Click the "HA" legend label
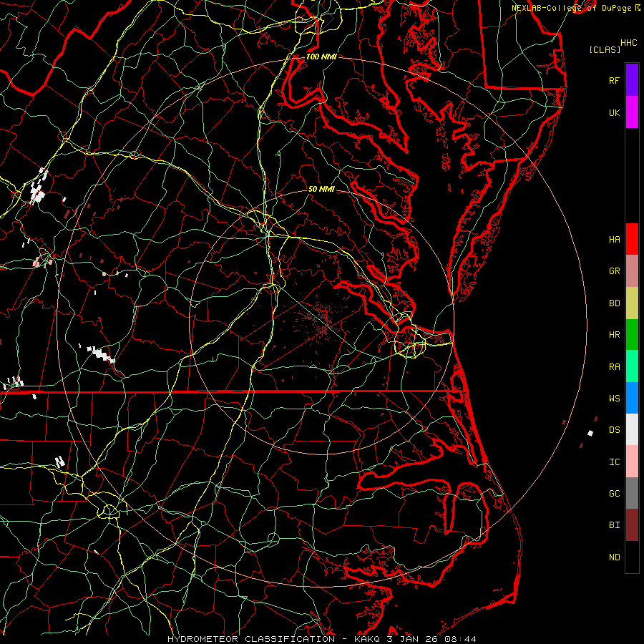The height and width of the screenshot is (644, 644). tap(614, 240)
